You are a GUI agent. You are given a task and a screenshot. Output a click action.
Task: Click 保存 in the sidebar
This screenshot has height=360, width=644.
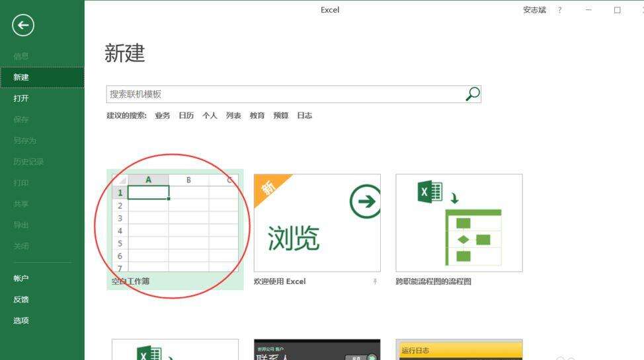(21, 120)
